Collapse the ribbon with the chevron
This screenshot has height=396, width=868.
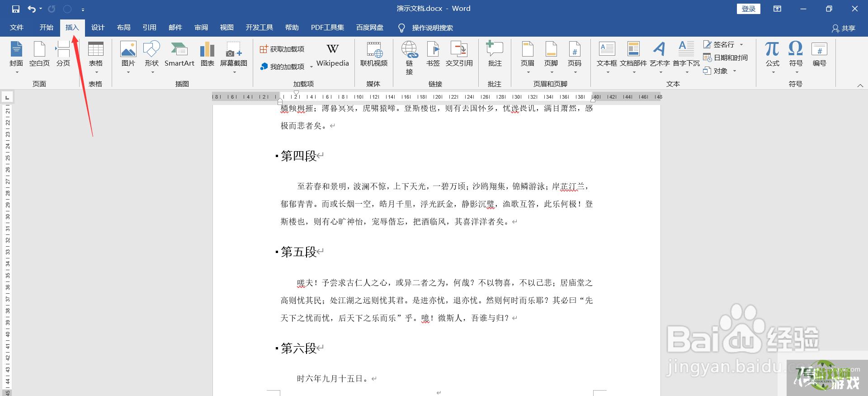pyautogui.click(x=860, y=85)
